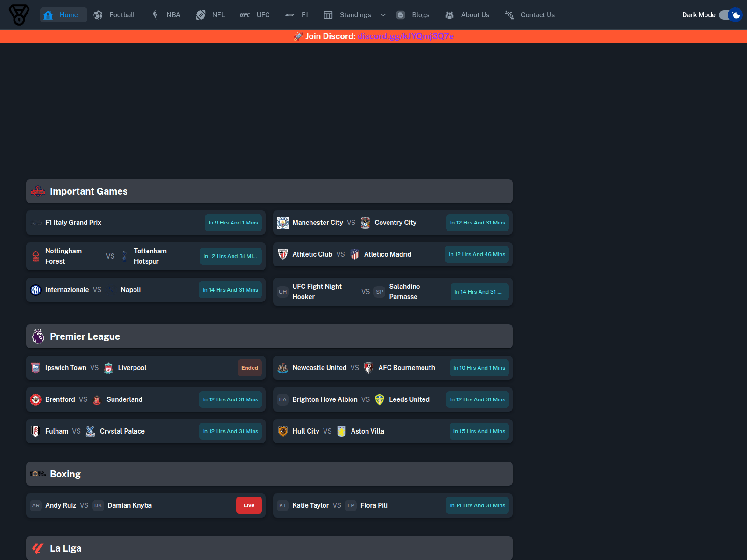
Task: Click the Leeds United crest
Action: (380, 399)
